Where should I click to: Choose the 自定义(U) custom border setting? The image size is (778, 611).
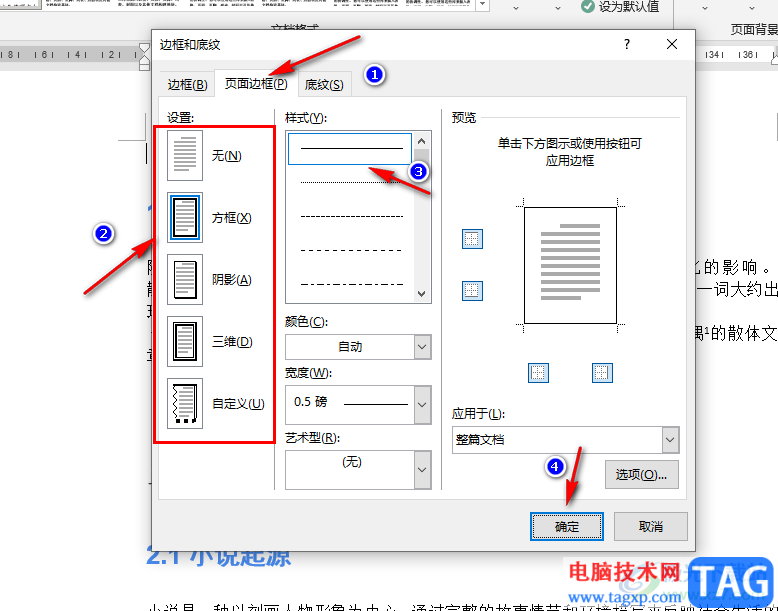pos(185,404)
